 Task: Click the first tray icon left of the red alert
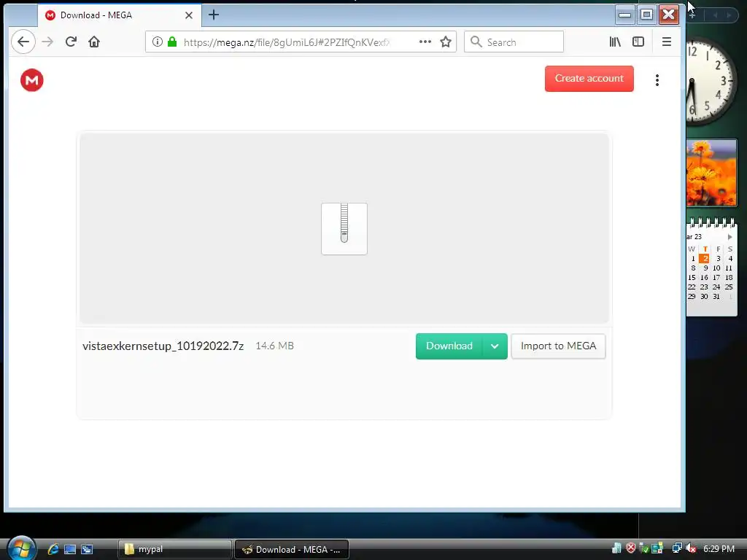click(x=617, y=548)
